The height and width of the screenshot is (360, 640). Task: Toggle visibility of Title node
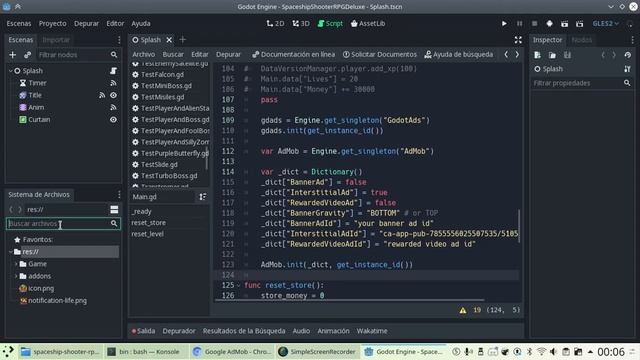(113, 95)
